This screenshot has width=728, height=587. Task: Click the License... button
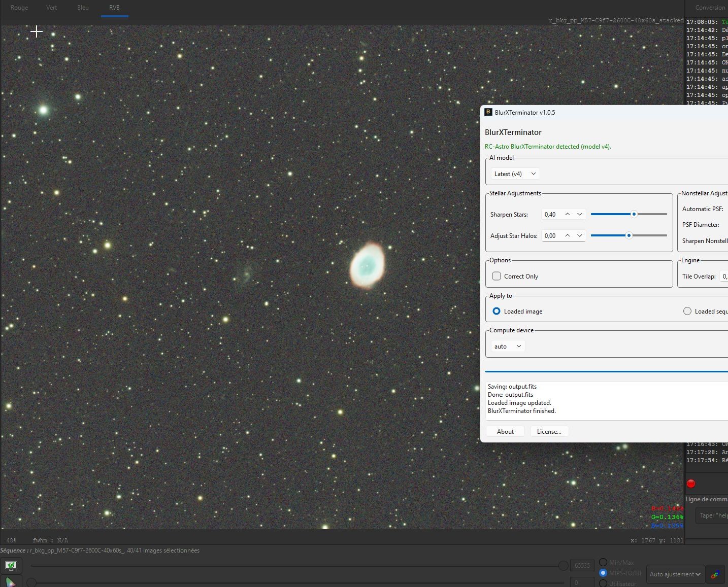coord(549,431)
